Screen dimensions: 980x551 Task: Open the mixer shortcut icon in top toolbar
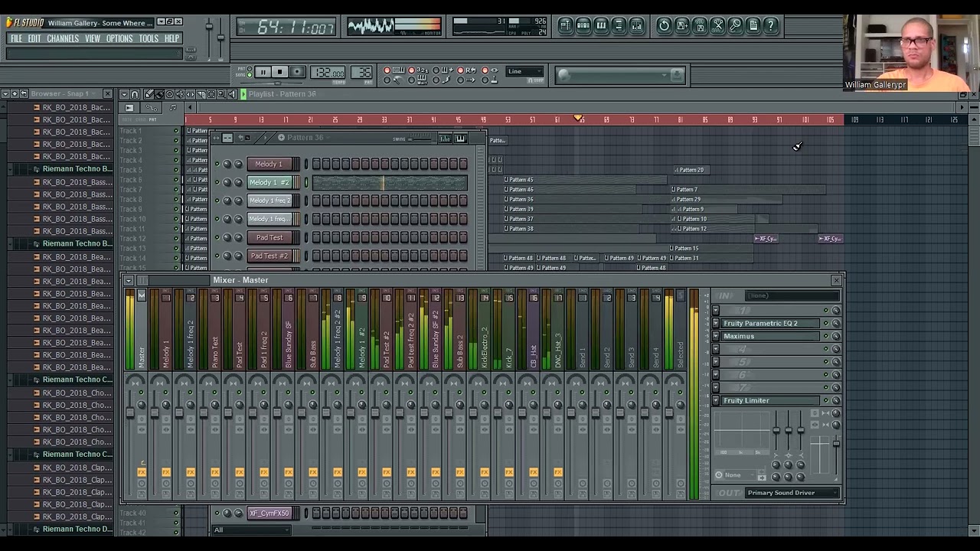point(636,25)
